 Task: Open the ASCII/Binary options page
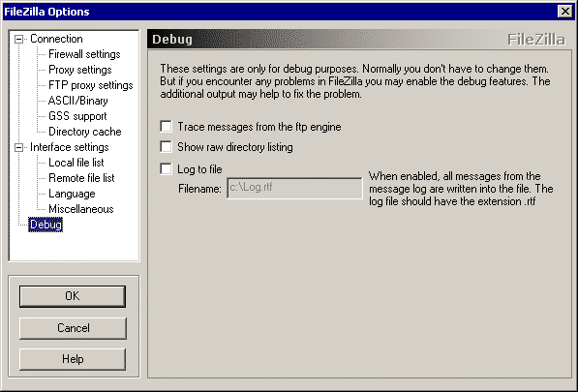(78, 101)
